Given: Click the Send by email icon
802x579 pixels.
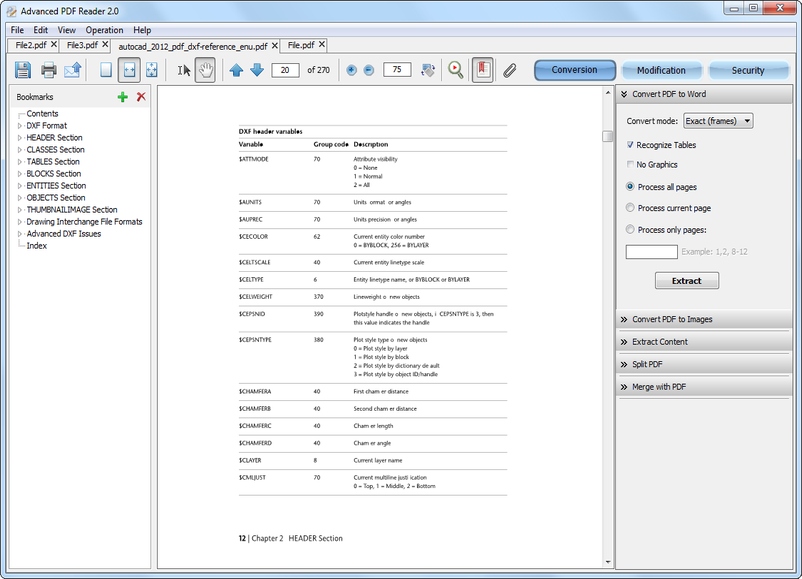Looking at the screenshot, I should click(73, 70).
